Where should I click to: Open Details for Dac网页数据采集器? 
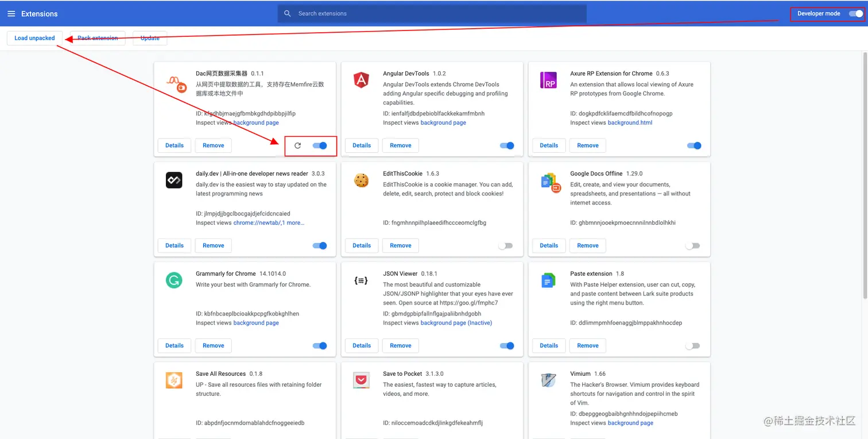point(175,145)
